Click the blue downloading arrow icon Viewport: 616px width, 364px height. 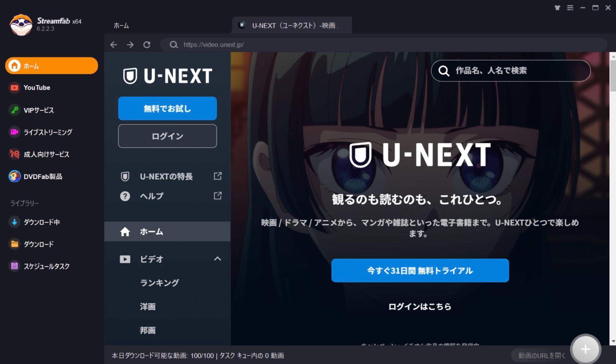click(x=14, y=222)
